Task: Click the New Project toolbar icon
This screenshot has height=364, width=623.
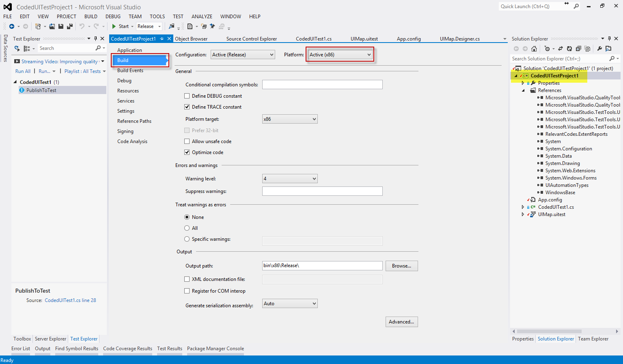Action: point(38,26)
